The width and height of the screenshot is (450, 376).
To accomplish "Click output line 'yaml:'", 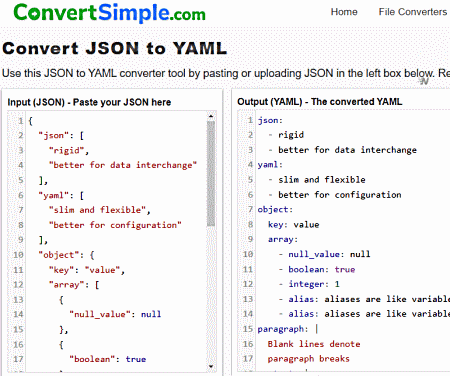I will point(270,165).
